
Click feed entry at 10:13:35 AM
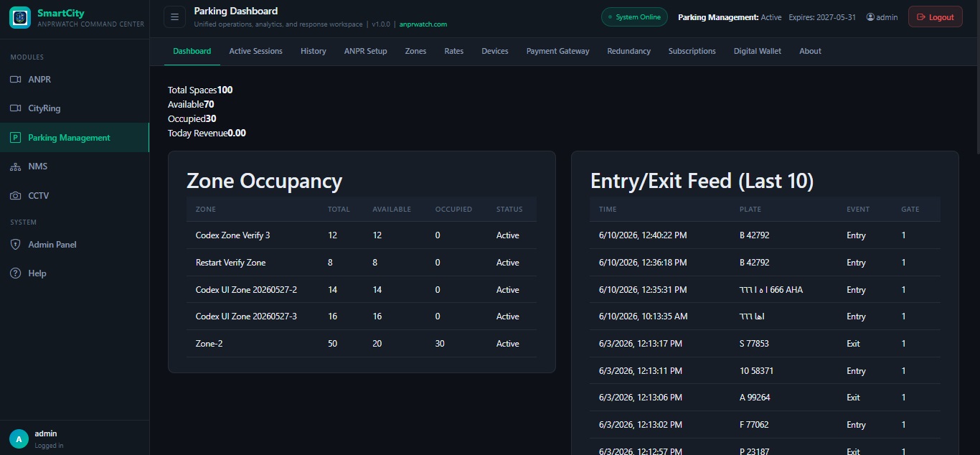[765, 316]
